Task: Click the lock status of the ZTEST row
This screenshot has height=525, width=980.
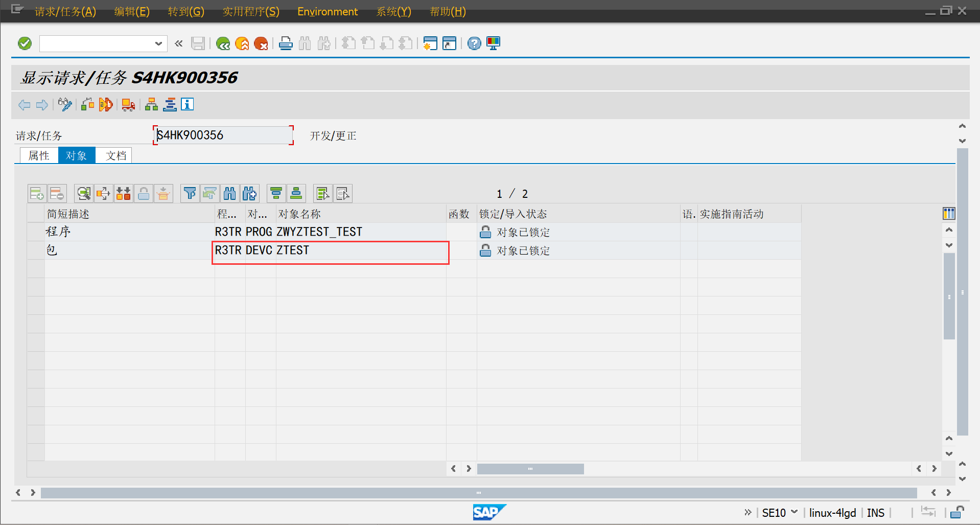Action: pyautogui.click(x=578, y=250)
